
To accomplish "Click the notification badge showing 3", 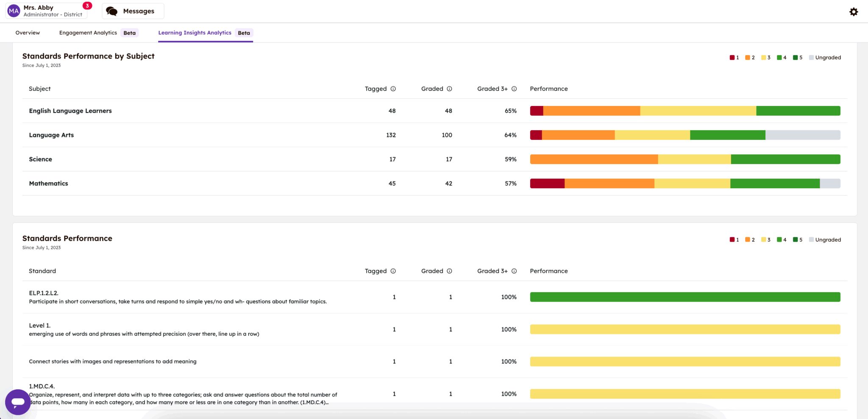I will point(87,6).
